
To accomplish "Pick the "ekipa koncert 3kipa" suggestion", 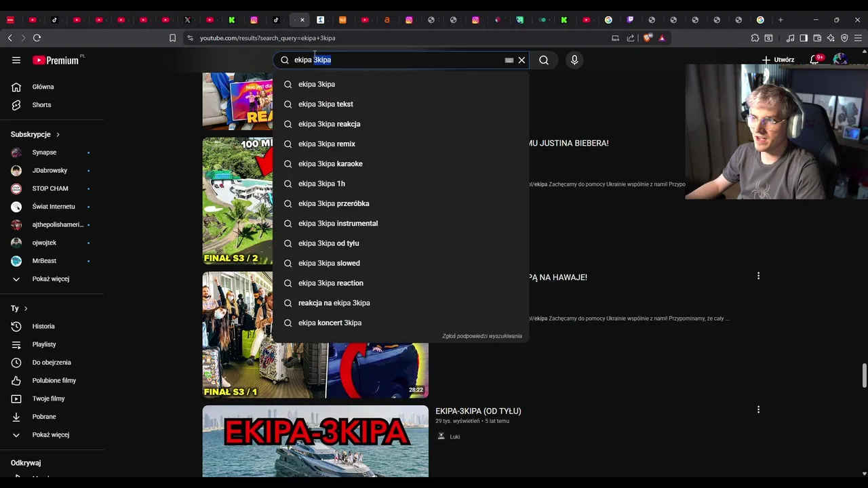I will [400, 323].
